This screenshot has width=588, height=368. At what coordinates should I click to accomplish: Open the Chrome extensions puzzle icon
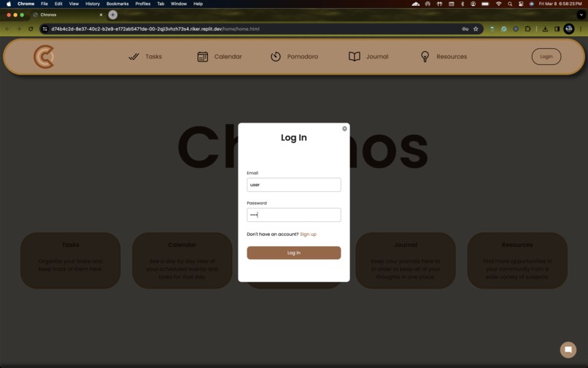[x=527, y=29]
